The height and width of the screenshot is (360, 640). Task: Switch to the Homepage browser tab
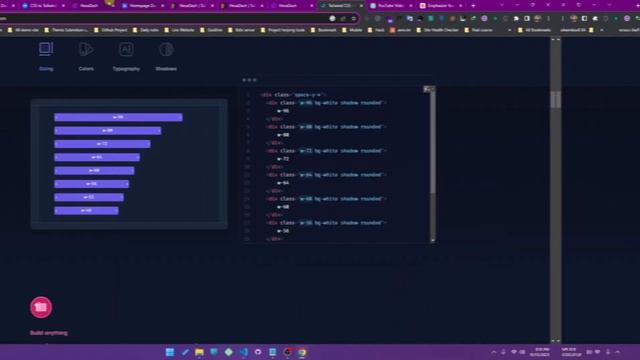[143, 6]
